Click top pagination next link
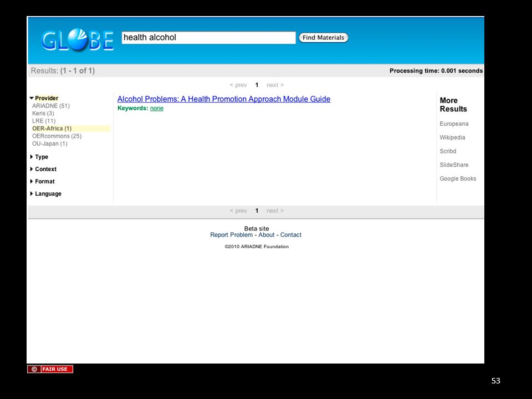This screenshot has height=399, width=532. [275, 85]
